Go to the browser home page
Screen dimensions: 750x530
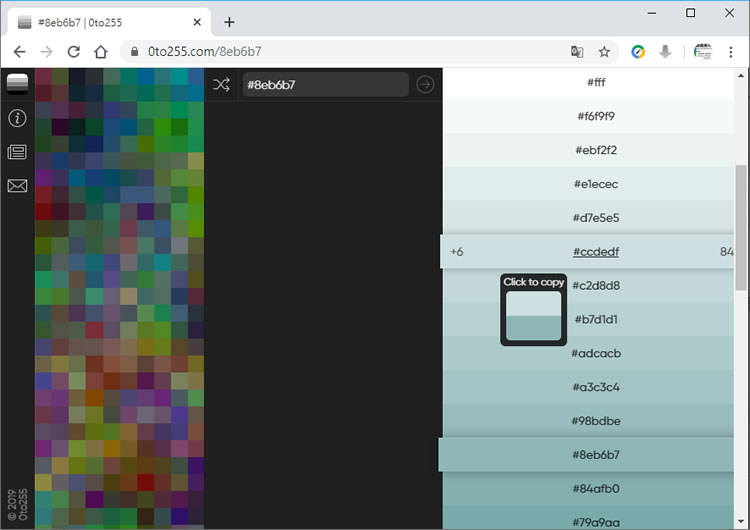[x=100, y=52]
